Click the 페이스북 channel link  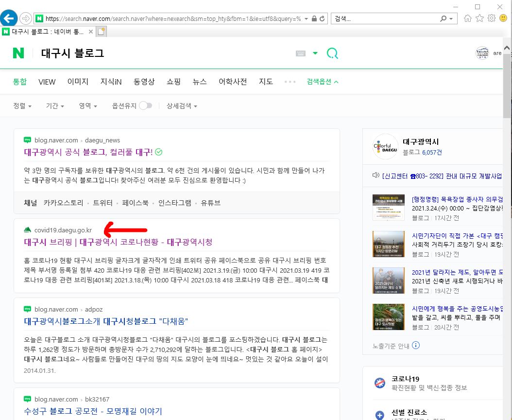click(135, 203)
